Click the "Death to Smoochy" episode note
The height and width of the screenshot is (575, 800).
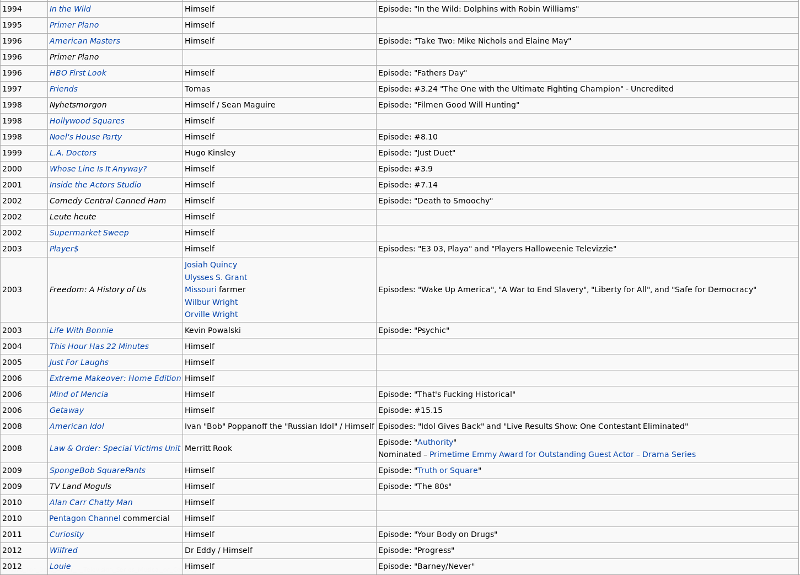pyautogui.click(x=436, y=201)
